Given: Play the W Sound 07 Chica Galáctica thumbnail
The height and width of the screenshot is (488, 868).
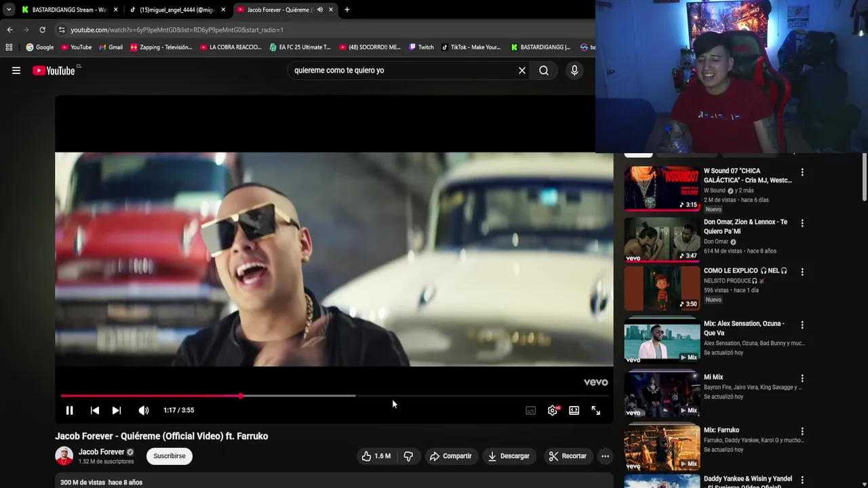Looking at the screenshot, I should click(662, 188).
